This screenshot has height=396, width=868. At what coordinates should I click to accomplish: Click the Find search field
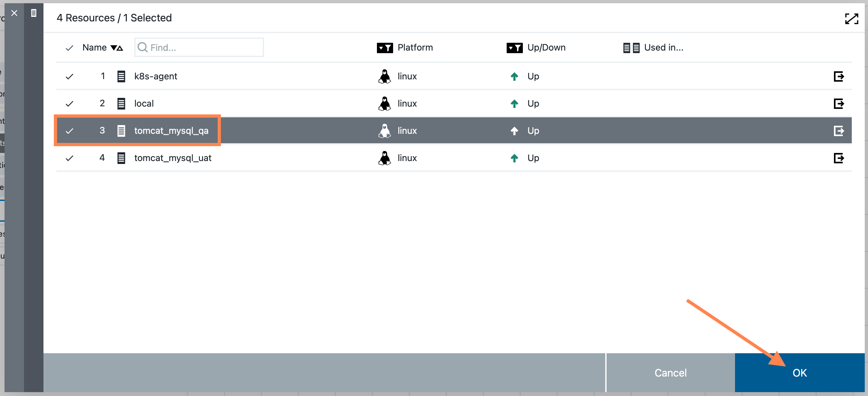pyautogui.click(x=199, y=48)
